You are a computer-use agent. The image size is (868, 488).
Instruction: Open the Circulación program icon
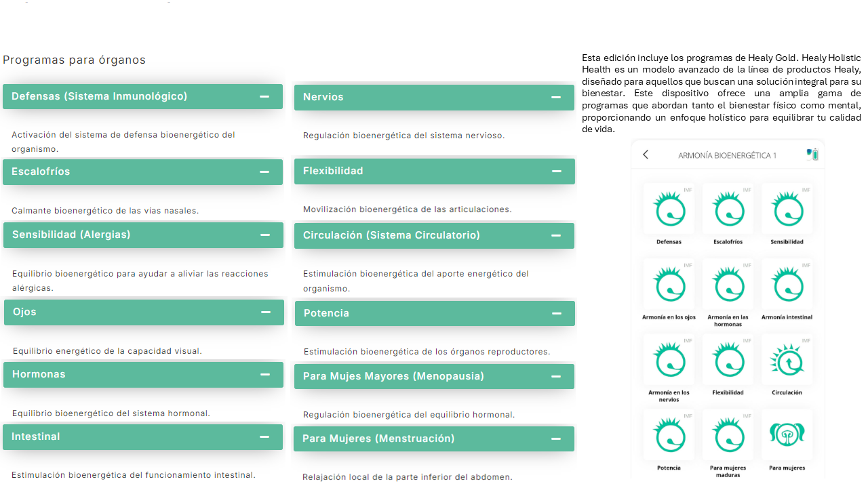(787, 360)
